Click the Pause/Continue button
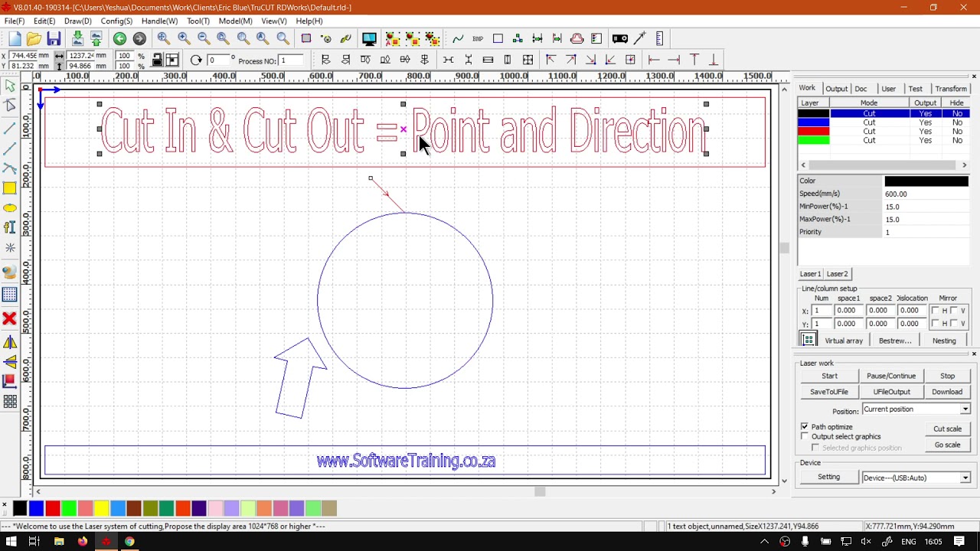Image resolution: width=980 pixels, height=551 pixels. tap(891, 376)
